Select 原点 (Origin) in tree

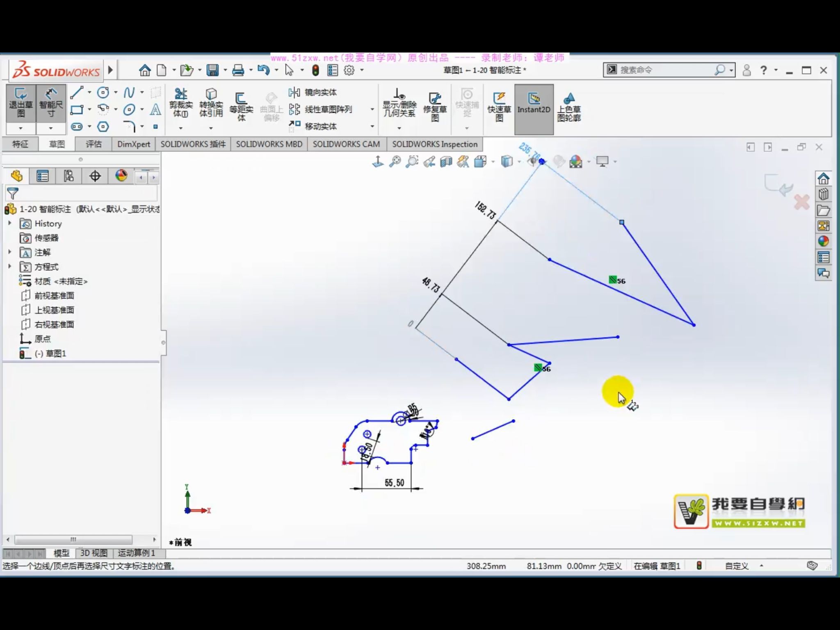tap(36, 339)
